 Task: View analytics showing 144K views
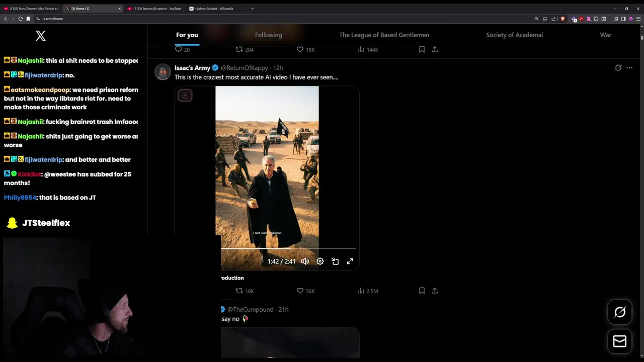[x=368, y=49]
